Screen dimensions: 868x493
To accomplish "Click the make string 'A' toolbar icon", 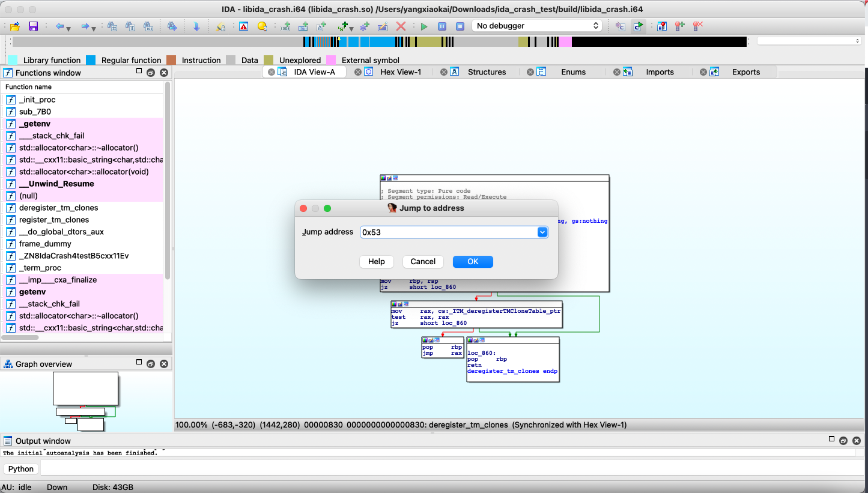I will (321, 26).
